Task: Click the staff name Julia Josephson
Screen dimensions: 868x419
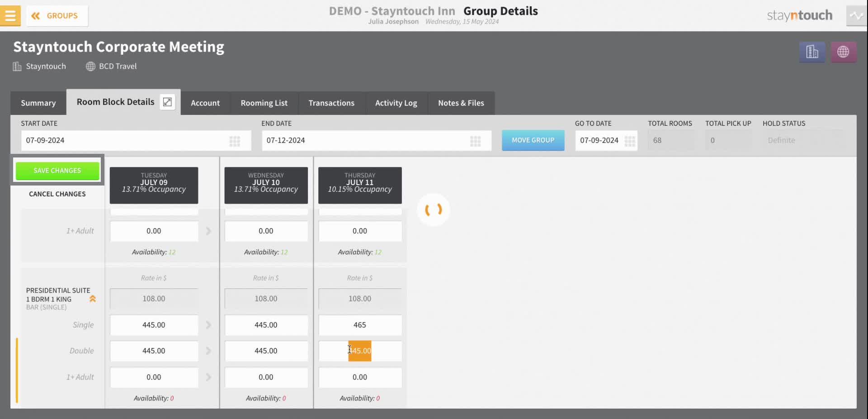Action: (x=393, y=22)
